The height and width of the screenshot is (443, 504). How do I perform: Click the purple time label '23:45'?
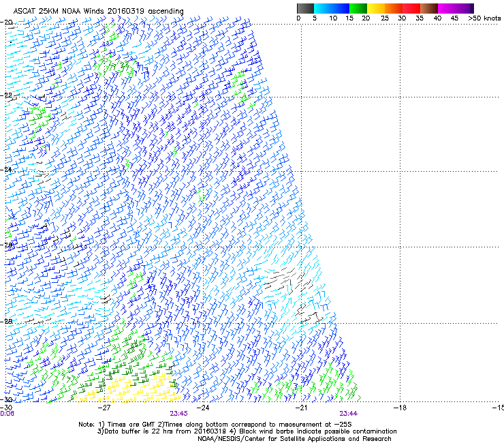[178, 414]
